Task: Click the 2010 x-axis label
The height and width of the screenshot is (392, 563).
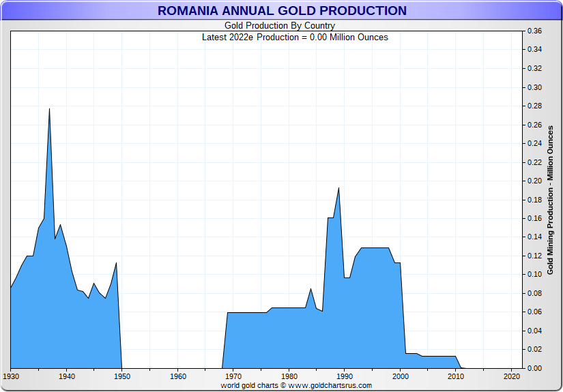Action: [x=456, y=376]
